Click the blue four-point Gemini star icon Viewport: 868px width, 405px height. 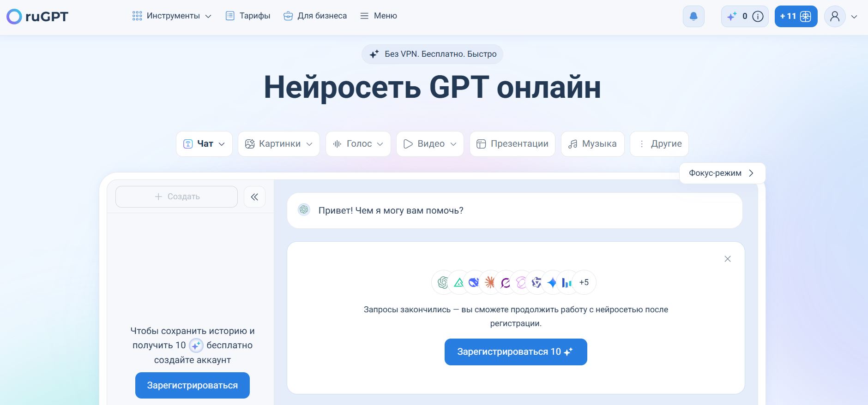coord(552,282)
